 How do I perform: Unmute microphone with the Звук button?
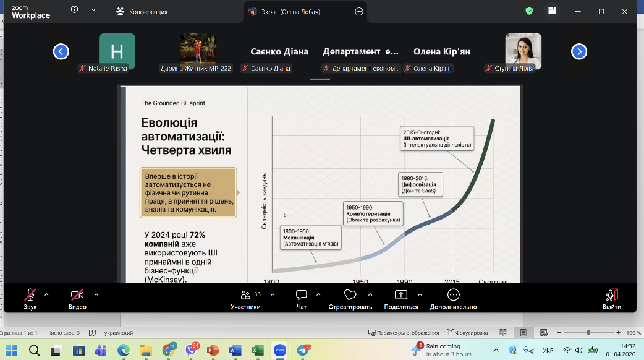point(30,296)
